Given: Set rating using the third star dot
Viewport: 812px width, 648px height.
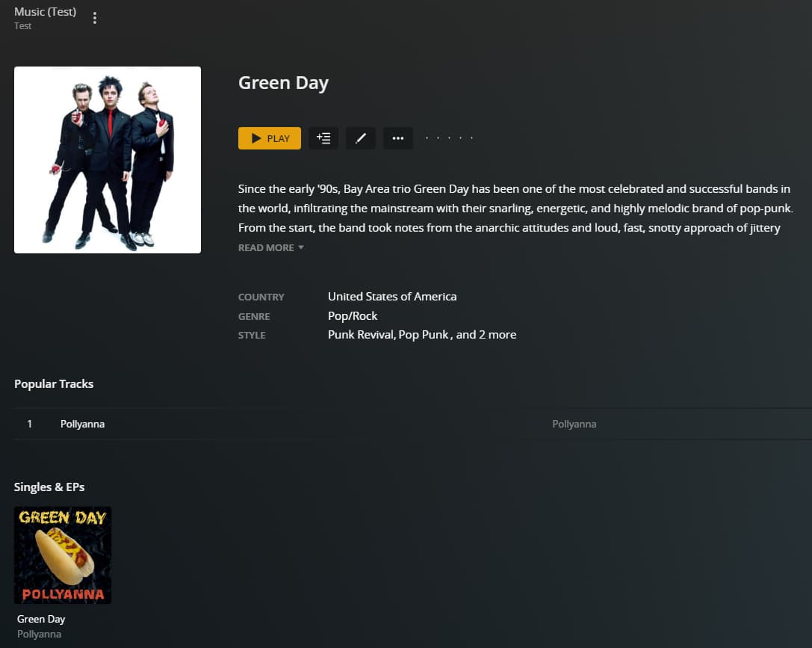Looking at the screenshot, I should [449, 138].
